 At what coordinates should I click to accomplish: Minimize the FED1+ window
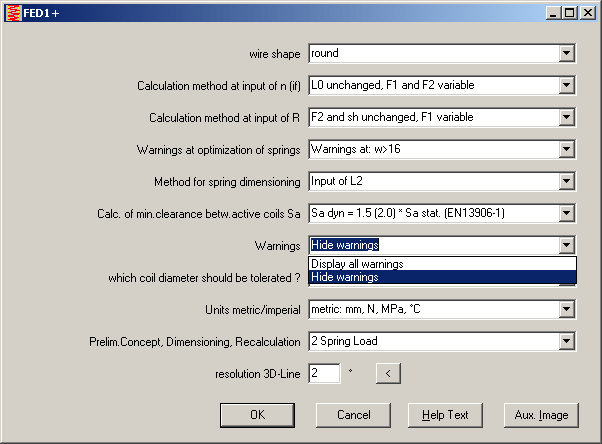(x=553, y=12)
